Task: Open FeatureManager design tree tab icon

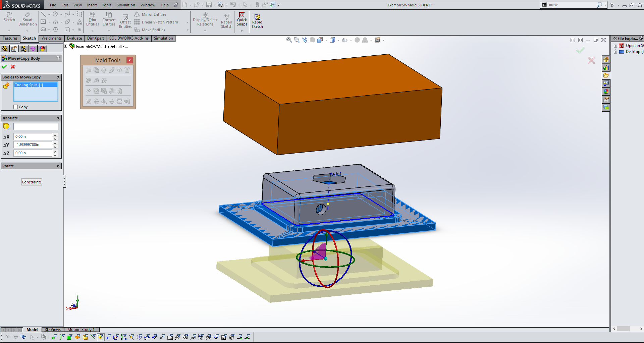Action: [5, 49]
